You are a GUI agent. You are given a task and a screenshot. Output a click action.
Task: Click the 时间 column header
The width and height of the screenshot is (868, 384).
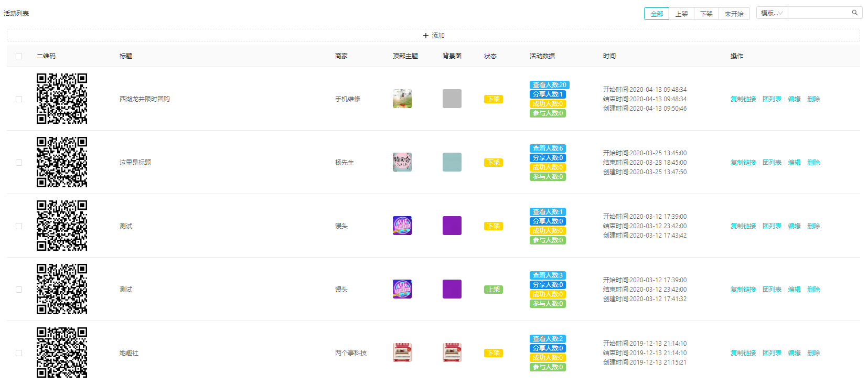click(x=609, y=56)
